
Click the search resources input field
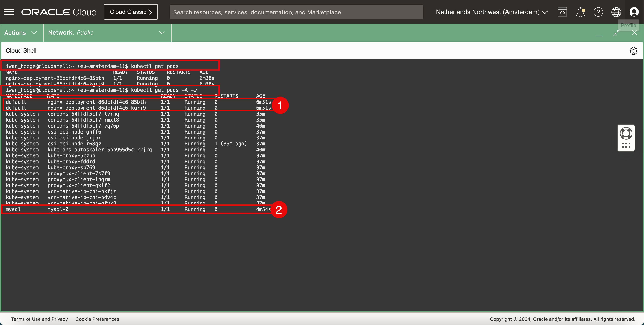pos(296,12)
